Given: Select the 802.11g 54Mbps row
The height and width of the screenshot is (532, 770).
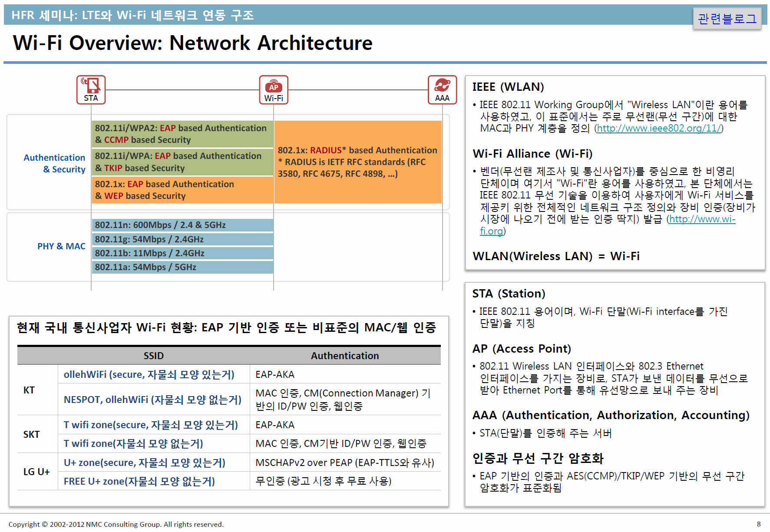Looking at the screenshot, I should pyautogui.click(x=182, y=239).
